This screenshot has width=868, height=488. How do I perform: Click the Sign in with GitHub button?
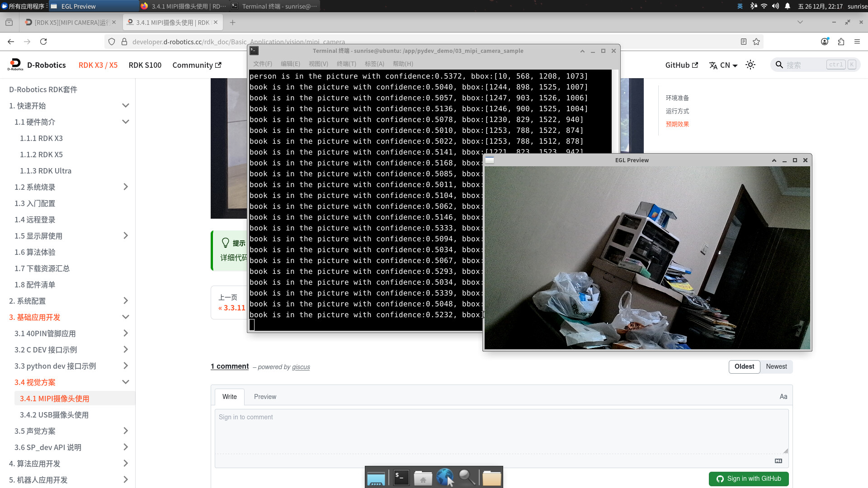[749, 479]
